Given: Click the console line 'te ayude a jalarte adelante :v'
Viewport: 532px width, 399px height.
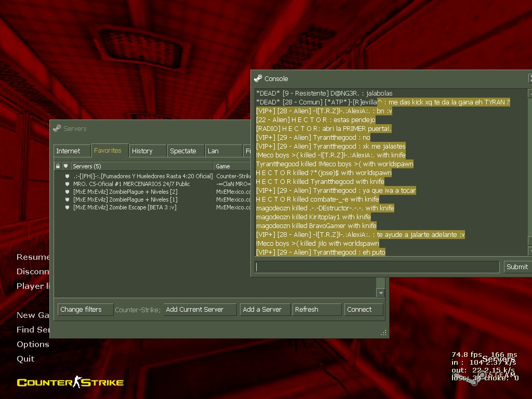Looking at the screenshot, I should tap(361, 234).
